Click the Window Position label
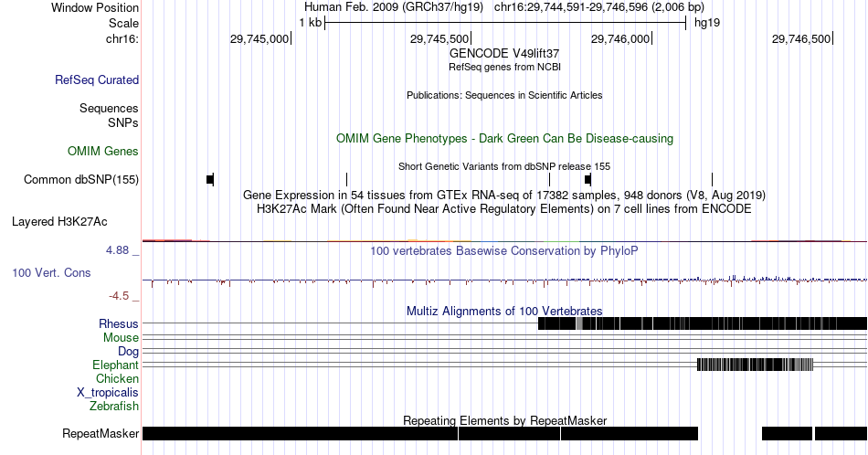868x455 pixels. 95,7
